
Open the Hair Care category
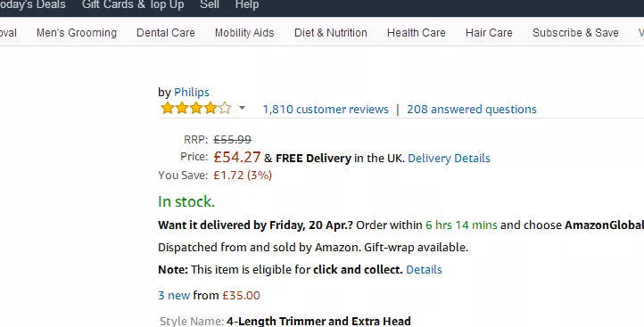pos(489,33)
